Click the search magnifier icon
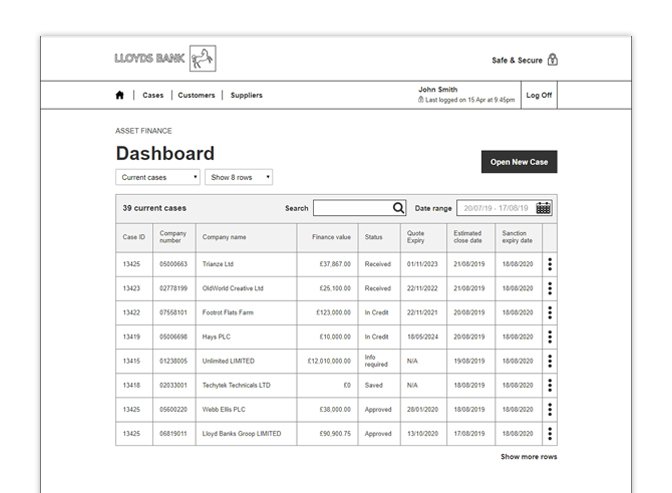672x493 pixels. [x=398, y=208]
